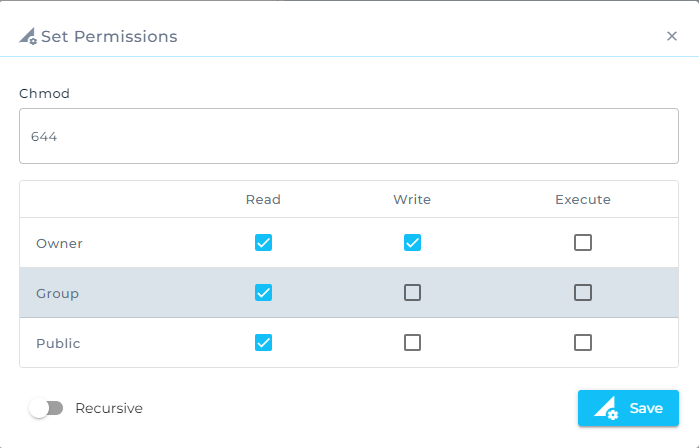Click the Chmod input field
Screen dimensions: 699x448
(349, 136)
